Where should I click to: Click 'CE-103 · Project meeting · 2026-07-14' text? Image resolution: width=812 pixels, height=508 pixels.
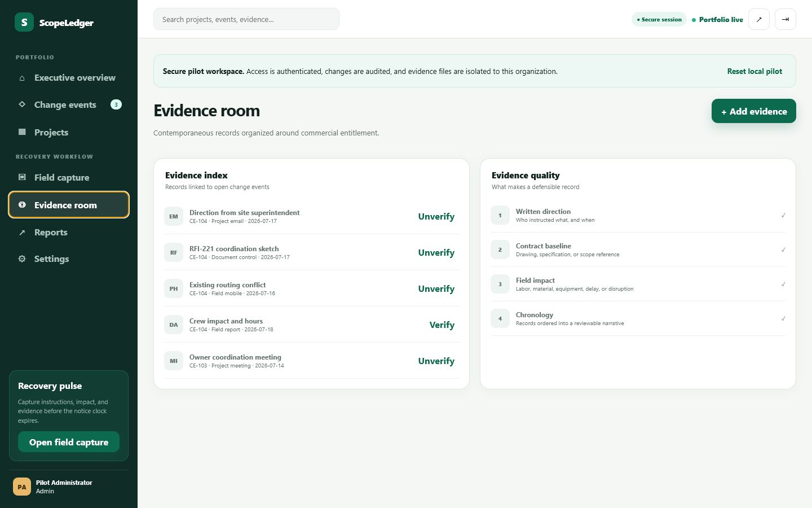coord(237,366)
